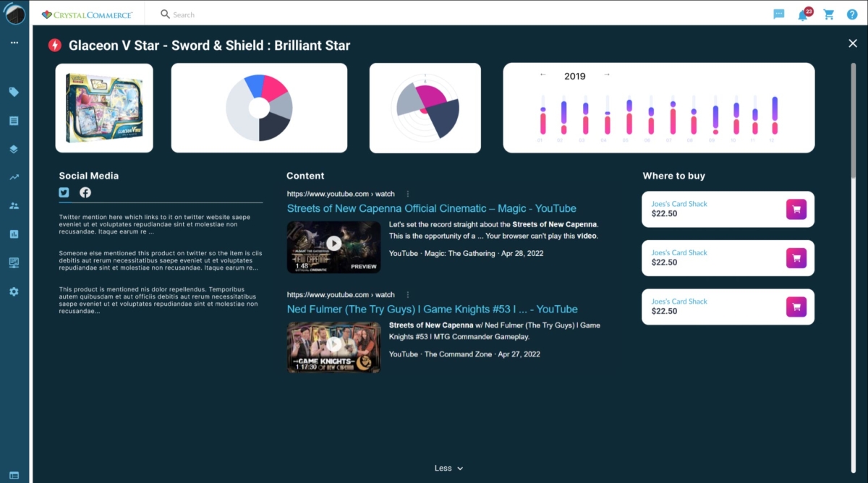Screen dimensions: 868x483
Task: Click the "This product is mentioned nis dolor" post
Action: pos(159,300)
